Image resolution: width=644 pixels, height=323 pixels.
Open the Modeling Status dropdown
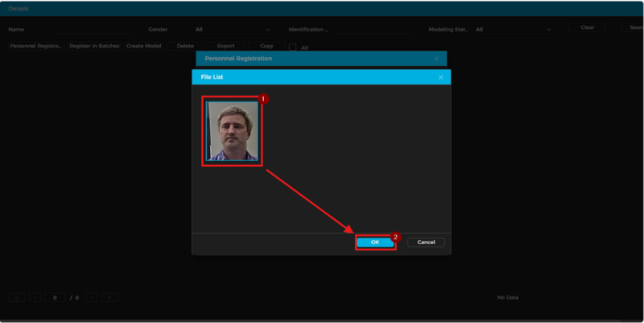pos(513,29)
